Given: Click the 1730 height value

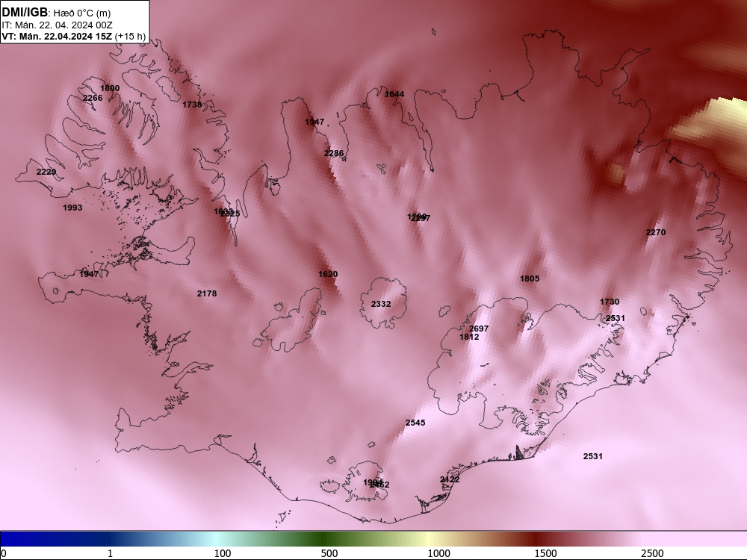Looking at the screenshot, I should click(610, 302).
